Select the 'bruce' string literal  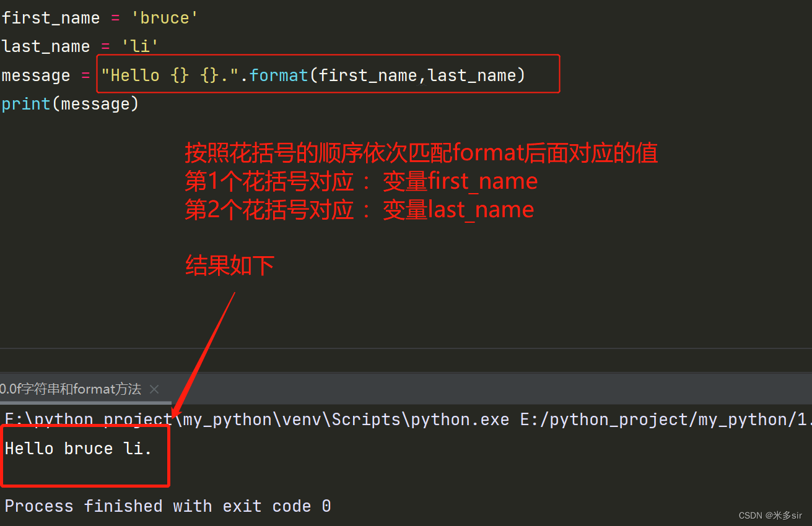[164, 17]
